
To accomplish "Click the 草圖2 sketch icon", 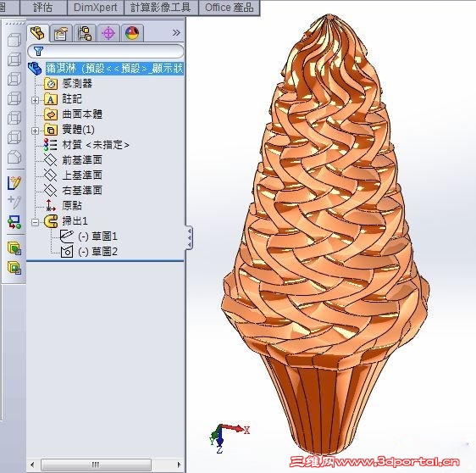I will (x=67, y=252).
